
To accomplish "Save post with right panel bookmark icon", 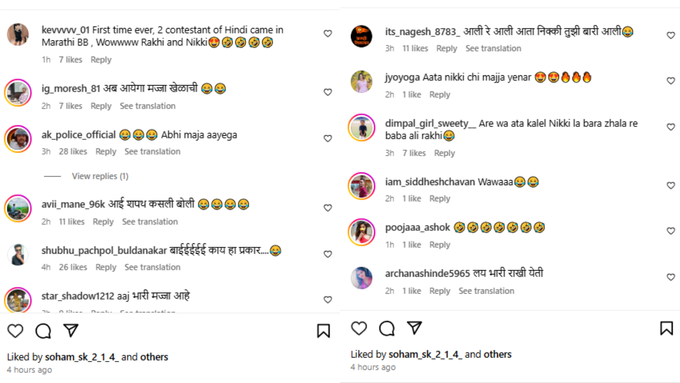I will click(x=667, y=328).
